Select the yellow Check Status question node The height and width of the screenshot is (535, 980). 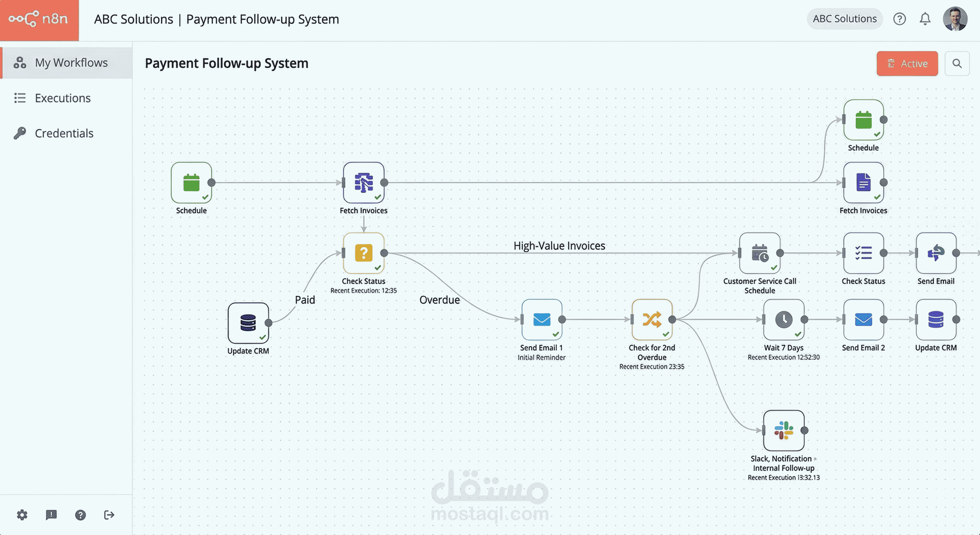364,253
